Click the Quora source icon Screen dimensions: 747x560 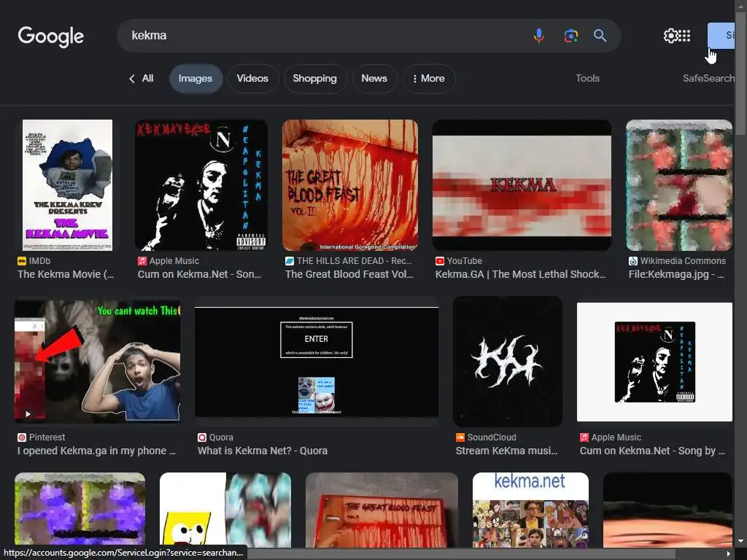coord(202,437)
